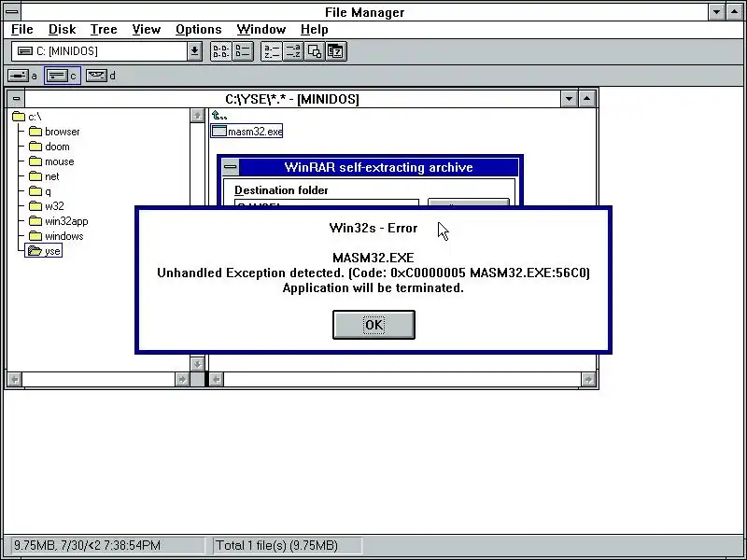Image resolution: width=747 pixels, height=560 pixels.
Task: Click tree pane horizontal scroll right arrow
Action: coord(182,379)
